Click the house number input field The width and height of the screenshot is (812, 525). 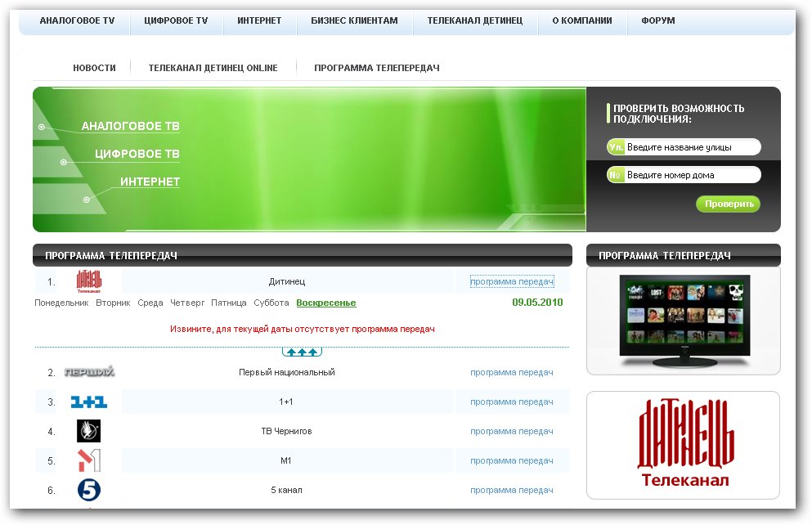[691, 175]
